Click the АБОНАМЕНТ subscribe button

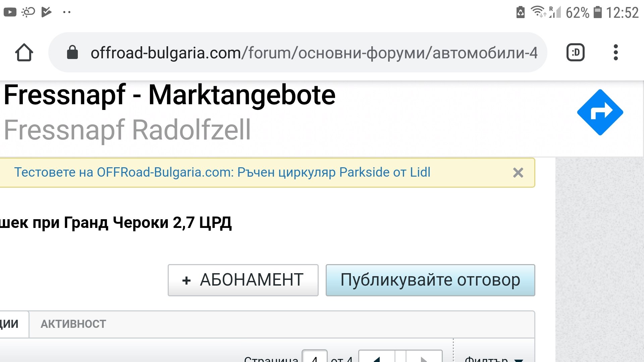point(243,280)
